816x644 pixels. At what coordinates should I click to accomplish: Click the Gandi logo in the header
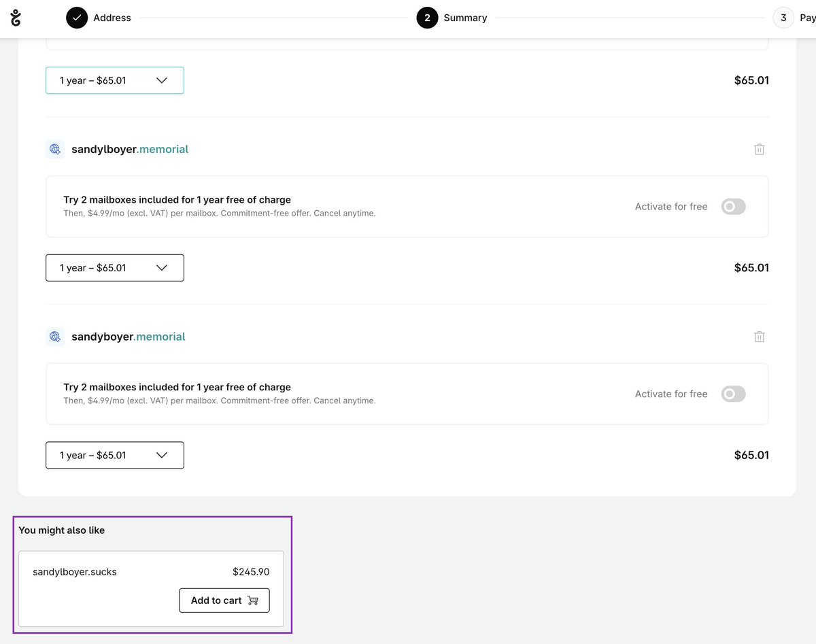point(16,18)
